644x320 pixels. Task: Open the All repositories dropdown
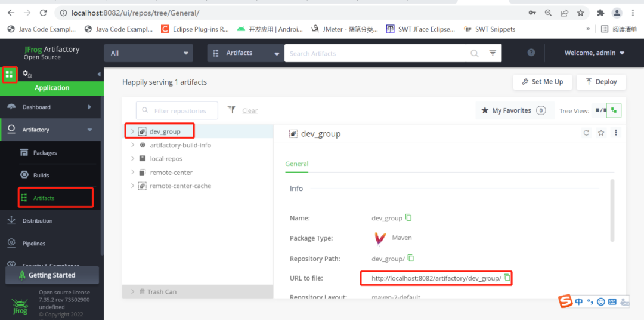click(148, 53)
